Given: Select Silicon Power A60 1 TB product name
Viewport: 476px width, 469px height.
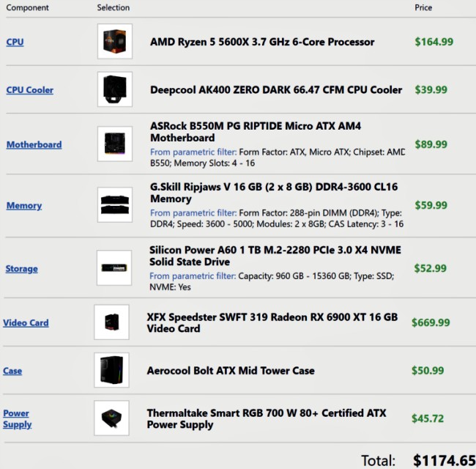Looking at the screenshot, I should [275, 256].
